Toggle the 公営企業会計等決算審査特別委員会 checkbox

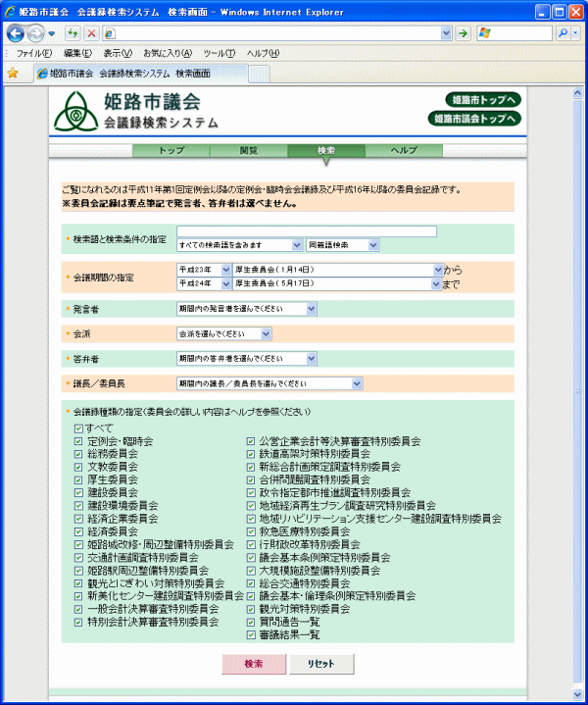[x=251, y=441]
